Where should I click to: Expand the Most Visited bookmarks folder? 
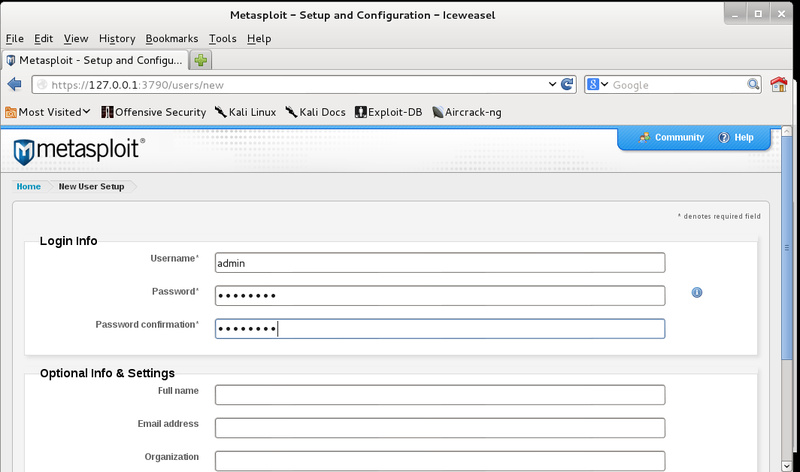[47, 112]
